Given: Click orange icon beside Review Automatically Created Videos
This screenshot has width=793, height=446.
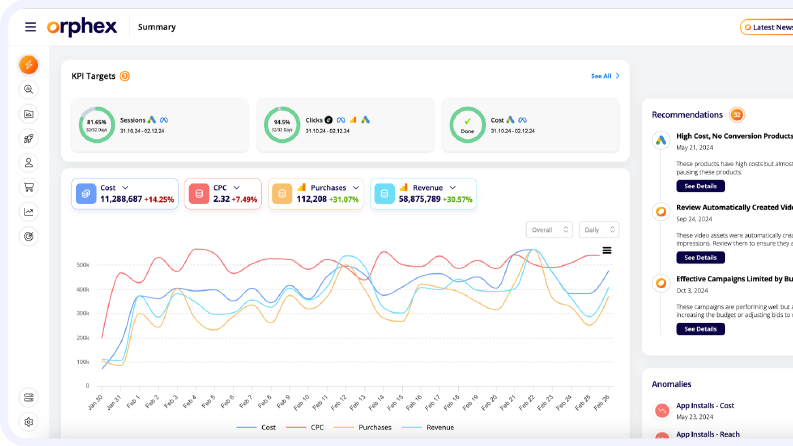Looking at the screenshot, I should point(661,211).
